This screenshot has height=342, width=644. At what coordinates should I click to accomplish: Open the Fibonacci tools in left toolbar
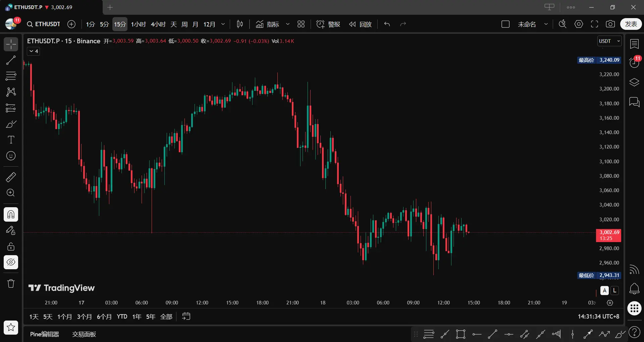[11, 76]
